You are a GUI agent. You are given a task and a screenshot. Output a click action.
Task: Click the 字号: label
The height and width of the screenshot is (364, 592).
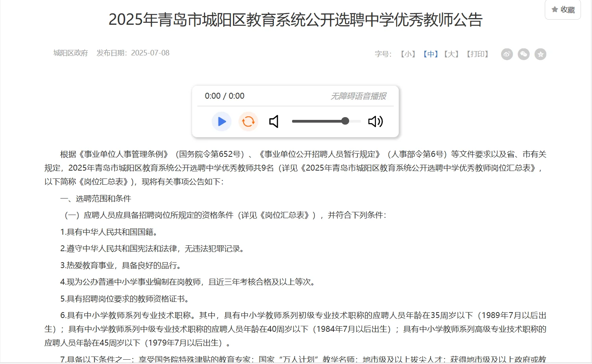pyautogui.click(x=383, y=54)
